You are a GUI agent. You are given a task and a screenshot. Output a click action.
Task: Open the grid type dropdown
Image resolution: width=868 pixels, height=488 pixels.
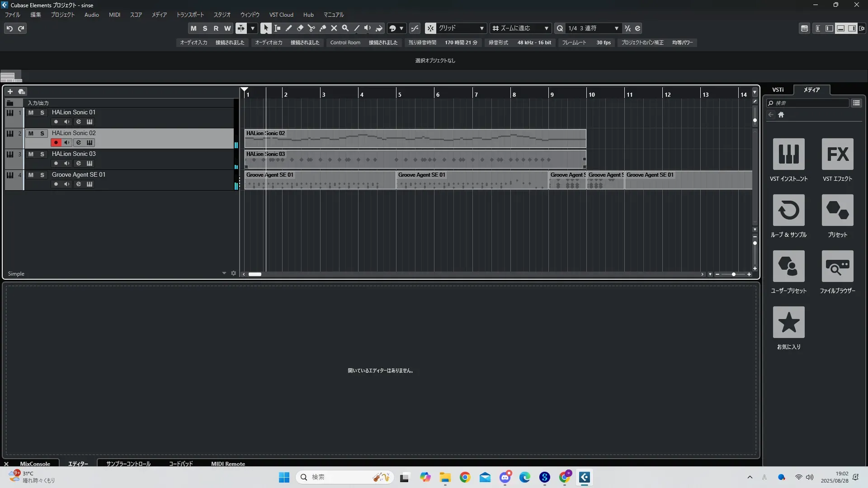pos(481,28)
